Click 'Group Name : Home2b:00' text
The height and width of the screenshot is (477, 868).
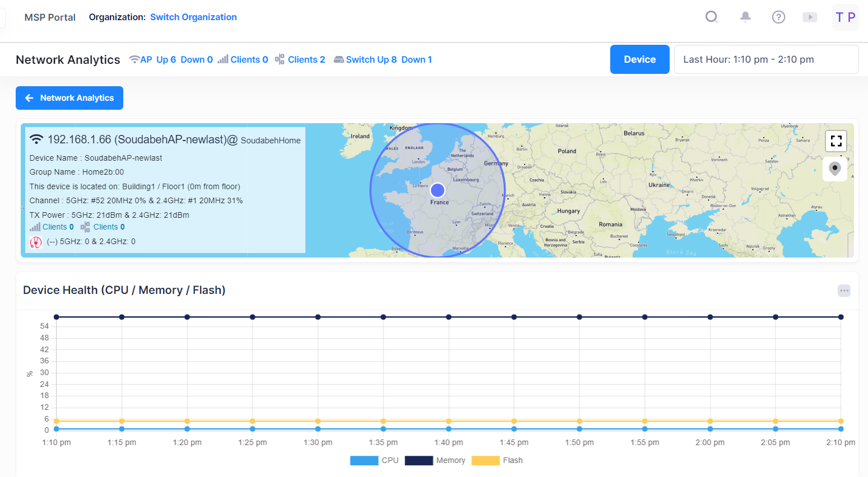[x=77, y=172]
